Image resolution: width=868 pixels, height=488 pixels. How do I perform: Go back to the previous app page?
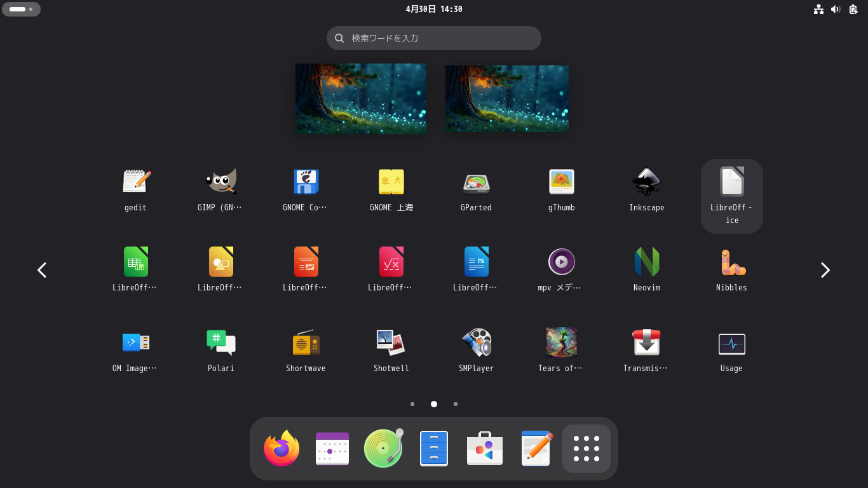click(42, 269)
